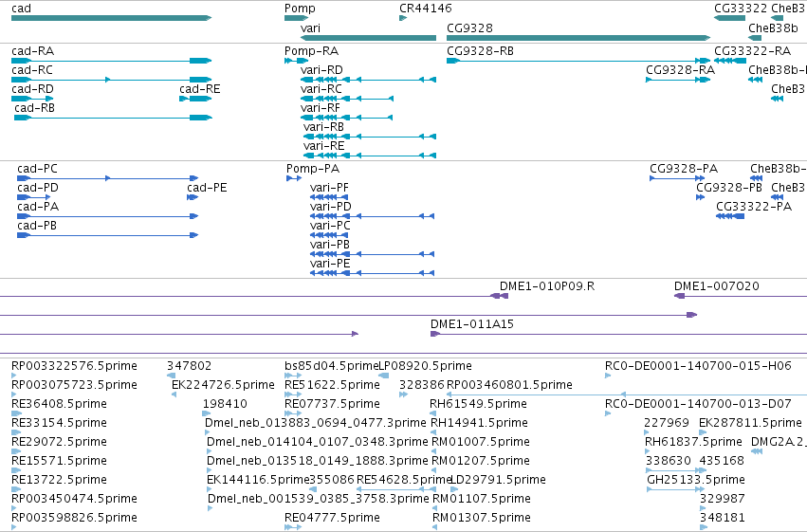Screen dimensions: 807x532
Task: Click the CG9328-PB protein label
Action: click(x=729, y=188)
